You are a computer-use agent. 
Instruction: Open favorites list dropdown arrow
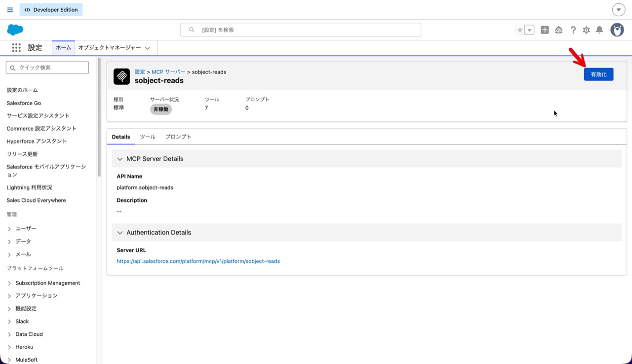pos(530,30)
